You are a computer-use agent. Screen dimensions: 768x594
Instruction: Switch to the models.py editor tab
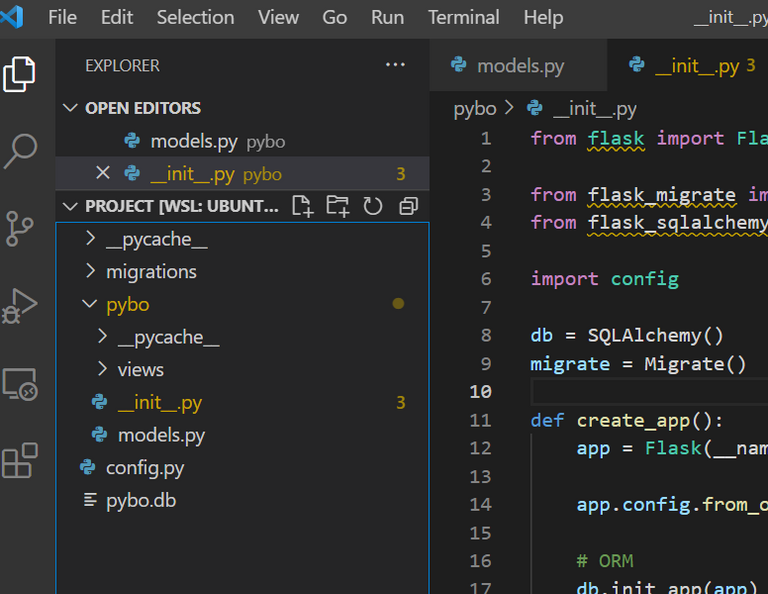519,66
